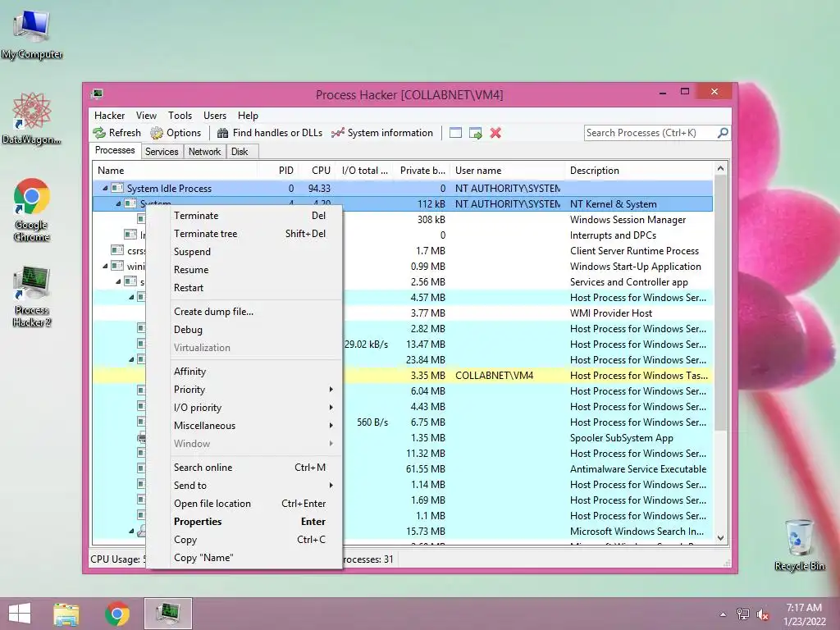Sort by the PID column header

pos(279,171)
